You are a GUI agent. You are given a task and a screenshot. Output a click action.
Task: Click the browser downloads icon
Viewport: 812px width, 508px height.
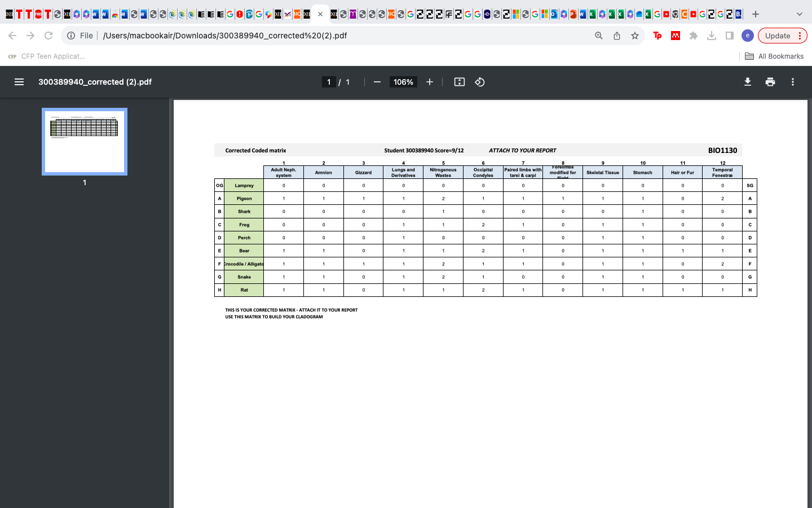pyautogui.click(x=712, y=35)
